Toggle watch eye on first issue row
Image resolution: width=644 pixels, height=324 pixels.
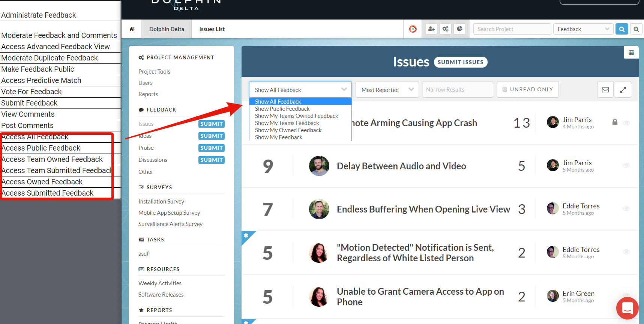(x=626, y=123)
